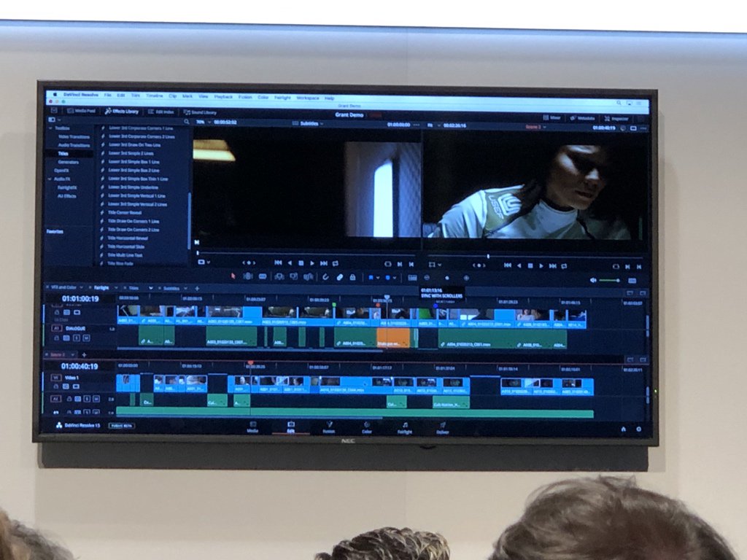
Task: Switch to the Fairlight page
Action: point(404,427)
